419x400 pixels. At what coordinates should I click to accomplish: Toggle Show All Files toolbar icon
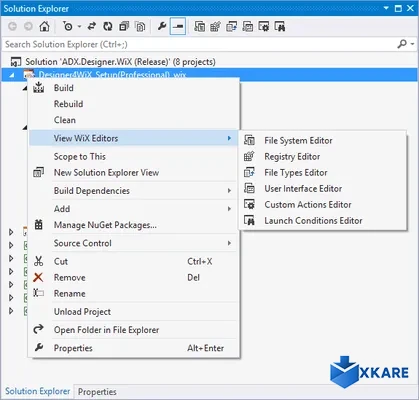(140, 26)
